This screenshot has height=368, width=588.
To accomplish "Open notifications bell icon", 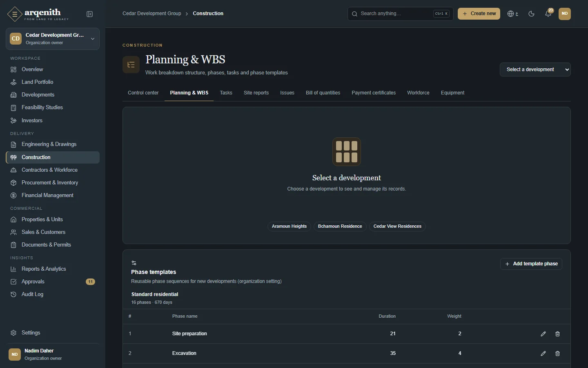I will coord(548,14).
